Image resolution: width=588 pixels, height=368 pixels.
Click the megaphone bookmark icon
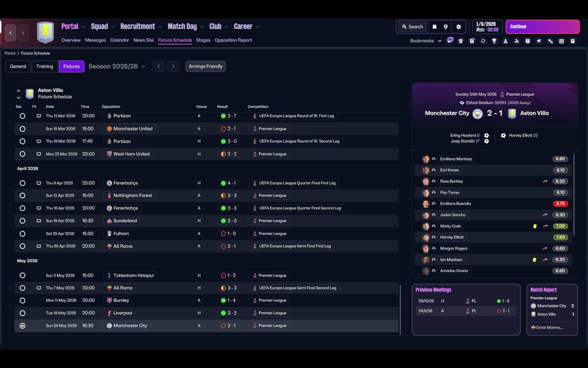click(x=539, y=41)
